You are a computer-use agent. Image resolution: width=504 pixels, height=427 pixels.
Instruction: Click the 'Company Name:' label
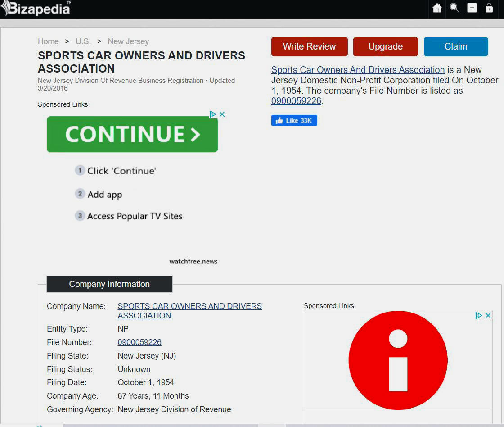[76, 306]
